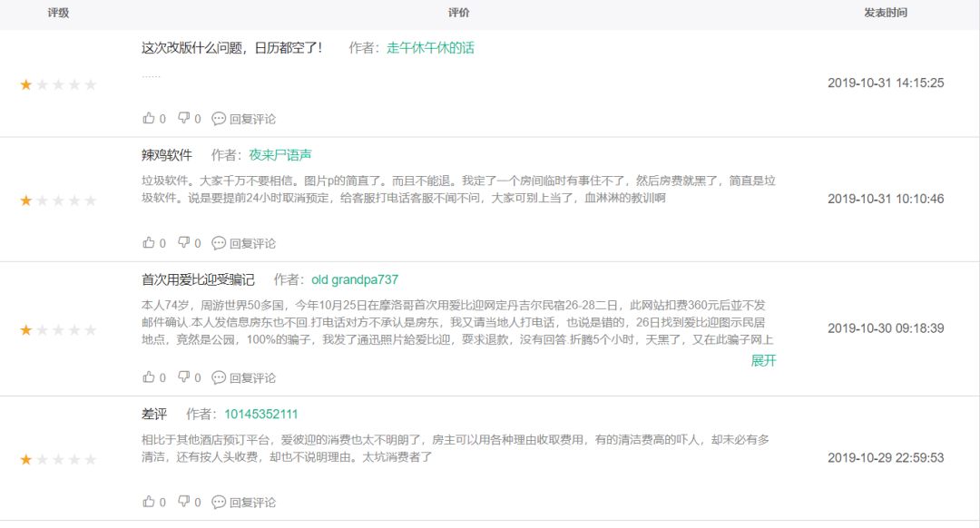Screen dimensions: 980x528
Task: Visit the author link old grandpa737
Action: (357, 279)
